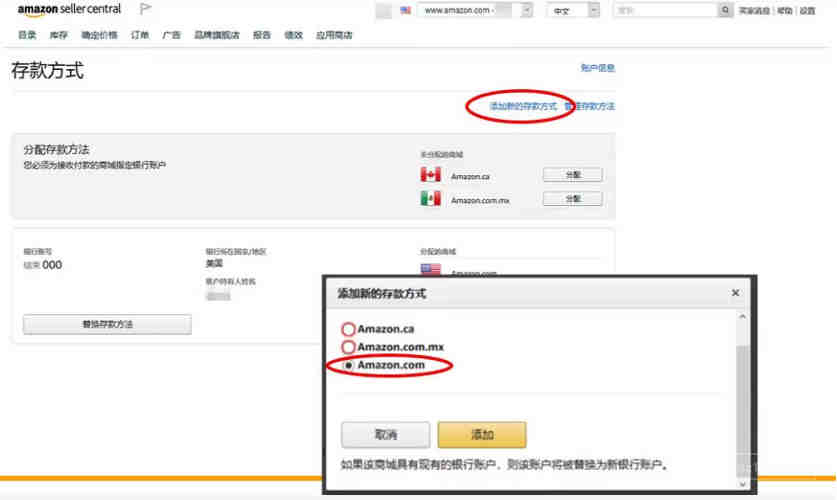Click the US flag icon in the header

(x=406, y=10)
